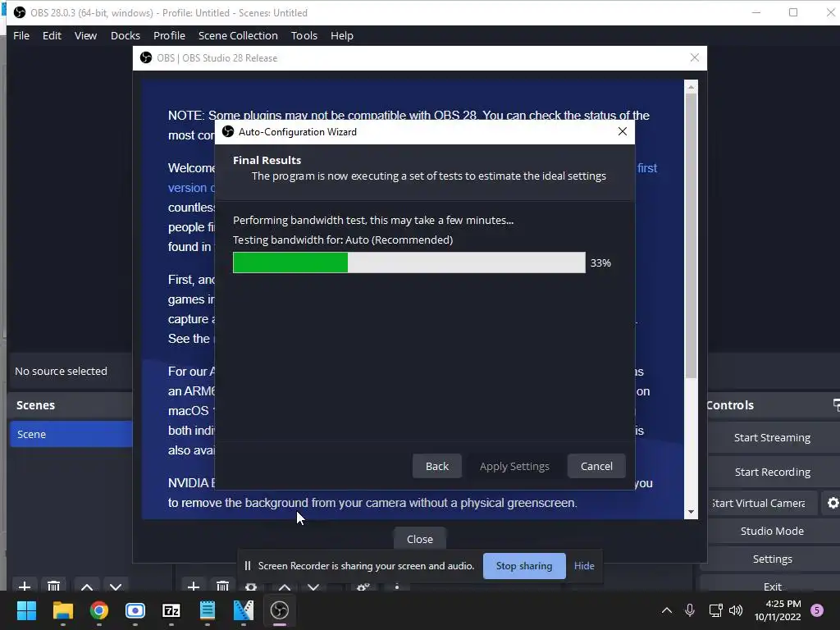The height and width of the screenshot is (630, 840).
Task: Click release notes scrollbar up arrow
Action: coord(691,86)
